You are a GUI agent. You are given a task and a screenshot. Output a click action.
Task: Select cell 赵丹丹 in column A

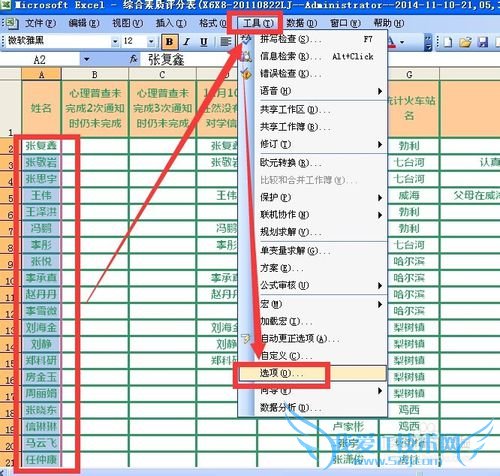(x=41, y=295)
